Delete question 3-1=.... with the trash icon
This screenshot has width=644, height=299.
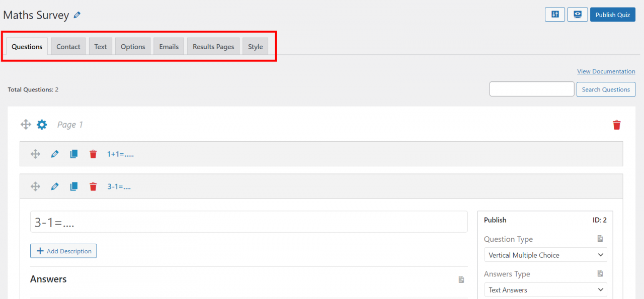pos(93,186)
